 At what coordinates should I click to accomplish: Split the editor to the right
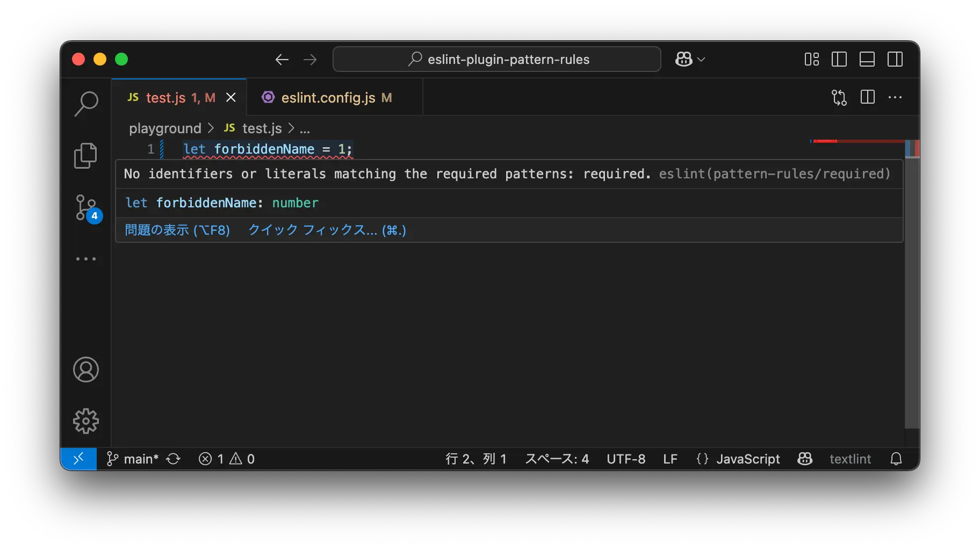[x=868, y=97]
